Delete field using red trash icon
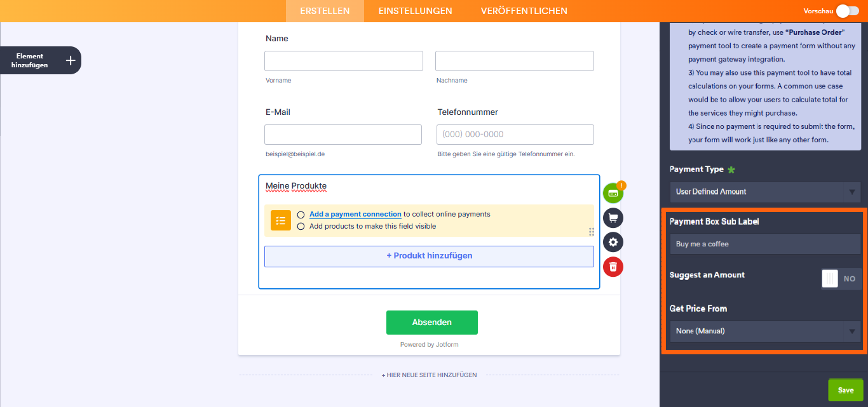Viewport: 868px width, 407px height. tap(613, 266)
